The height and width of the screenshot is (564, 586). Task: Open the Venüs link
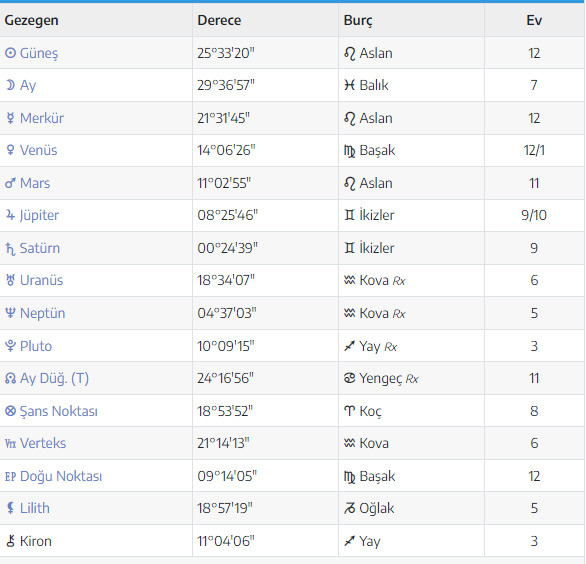38,150
